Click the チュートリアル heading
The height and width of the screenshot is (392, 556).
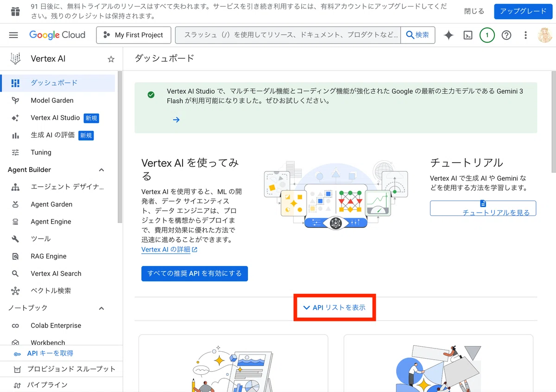pos(467,163)
